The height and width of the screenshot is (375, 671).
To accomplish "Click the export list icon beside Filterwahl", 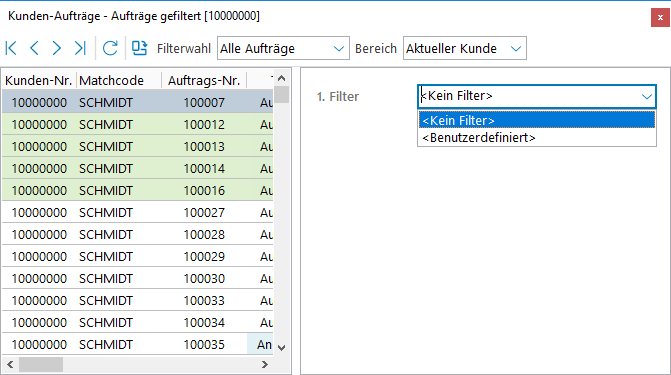I will 140,48.
